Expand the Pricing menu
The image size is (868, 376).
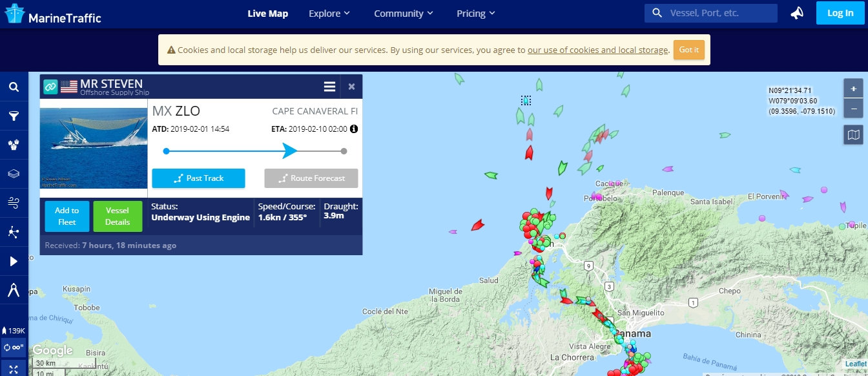(476, 14)
